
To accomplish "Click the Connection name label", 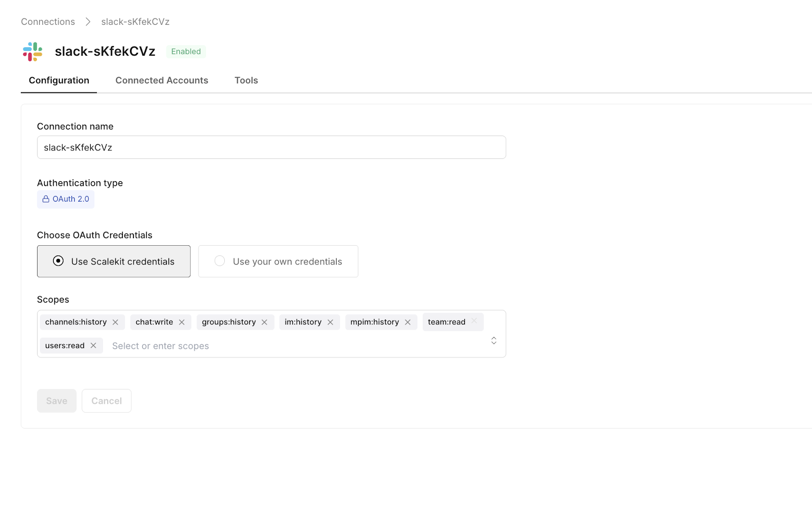I will [75, 126].
